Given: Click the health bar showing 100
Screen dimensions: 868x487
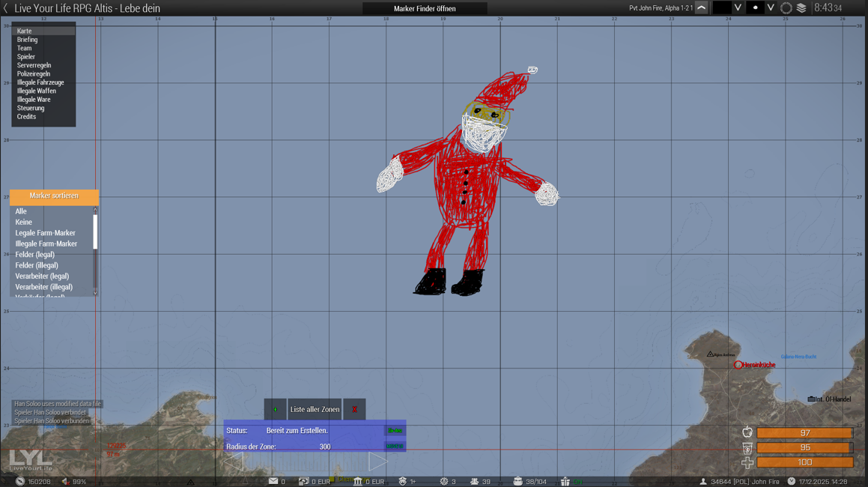Looking at the screenshot, I should (x=805, y=462).
